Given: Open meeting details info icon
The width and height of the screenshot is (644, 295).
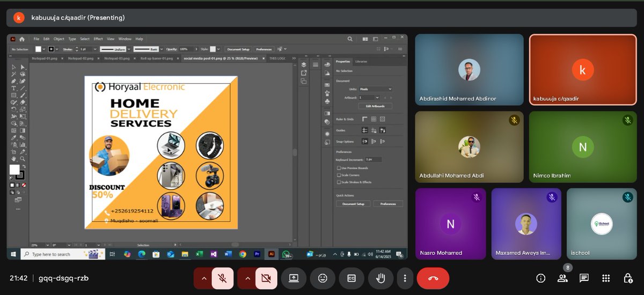Looking at the screenshot, I should click(541, 278).
